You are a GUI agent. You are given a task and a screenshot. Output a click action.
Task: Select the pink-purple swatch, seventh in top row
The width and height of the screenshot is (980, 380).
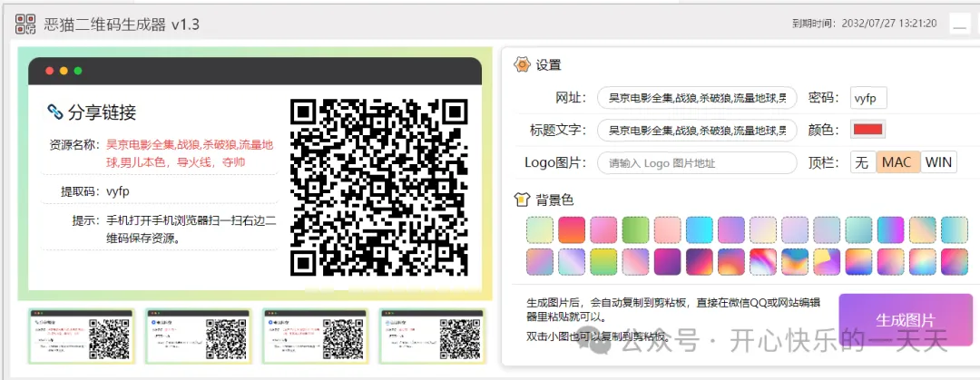[731, 229]
